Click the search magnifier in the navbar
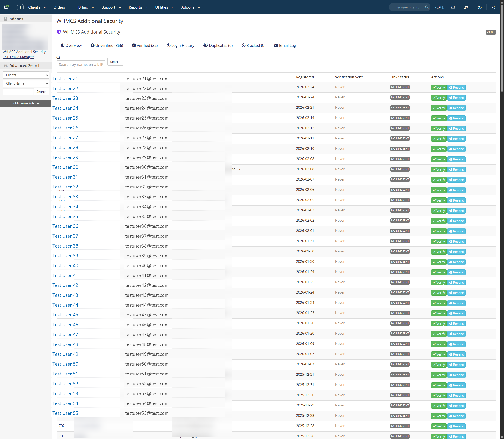The image size is (504, 439). pos(427,7)
